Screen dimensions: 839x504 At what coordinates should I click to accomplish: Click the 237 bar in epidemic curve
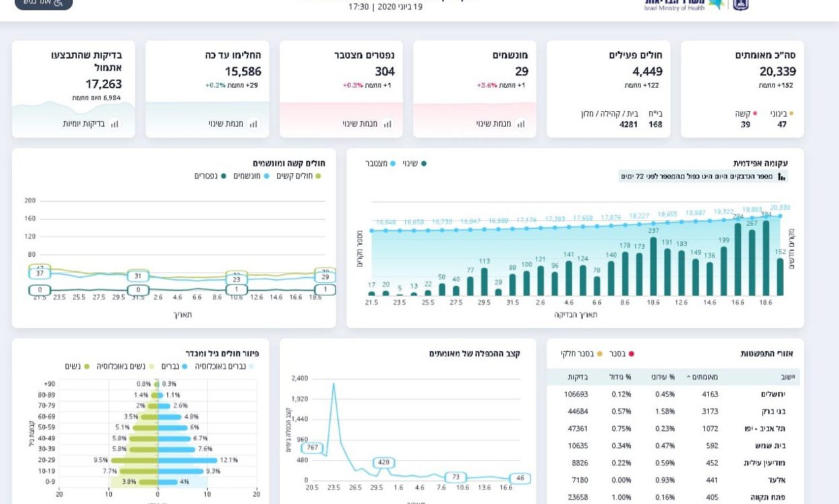point(654,266)
